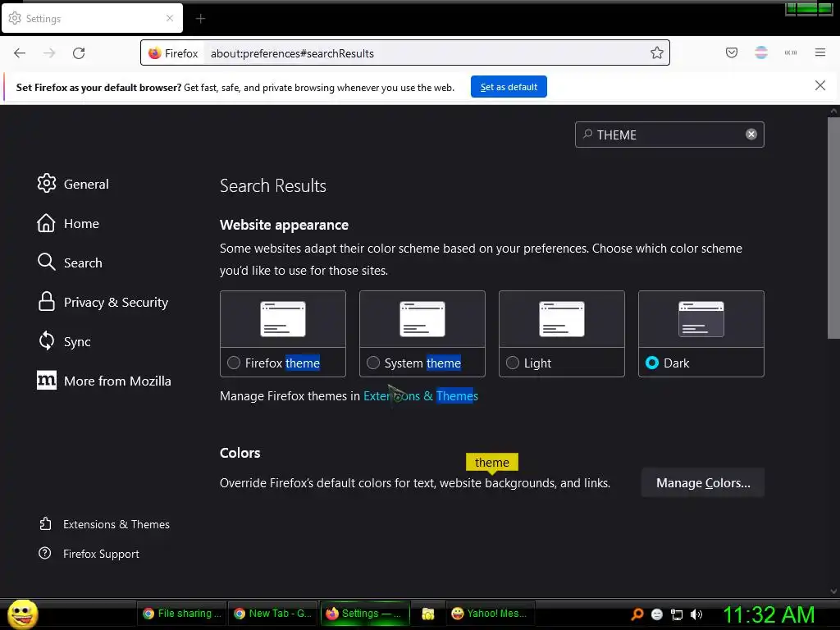Open Firefox Support link

coord(89,554)
